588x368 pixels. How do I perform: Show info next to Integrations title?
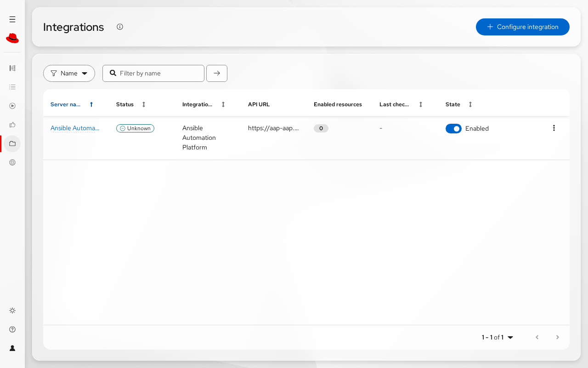coord(120,27)
